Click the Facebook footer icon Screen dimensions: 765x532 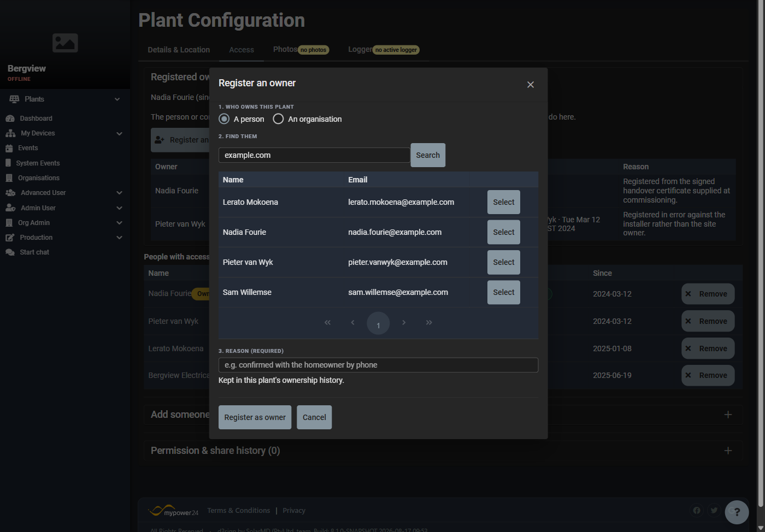tap(697, 510)
